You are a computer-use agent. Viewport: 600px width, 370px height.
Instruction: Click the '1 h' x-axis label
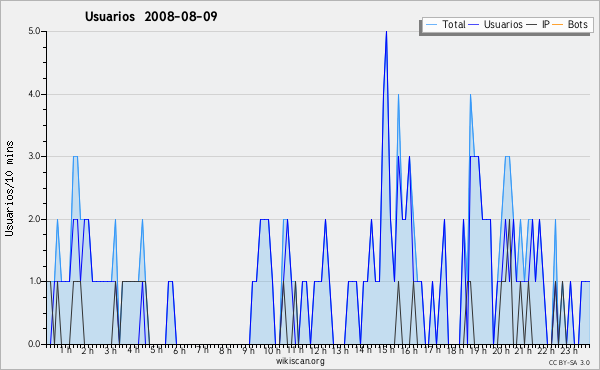(66, 350)
